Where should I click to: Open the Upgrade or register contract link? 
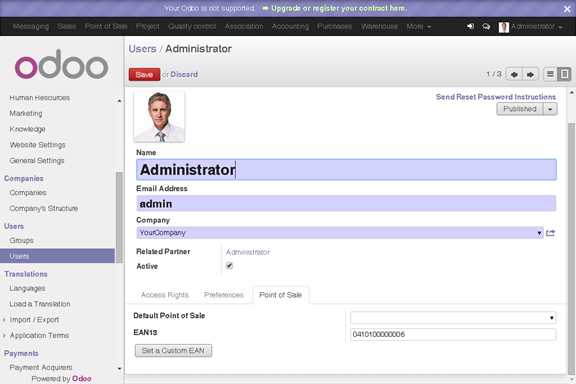coord(339,8)
